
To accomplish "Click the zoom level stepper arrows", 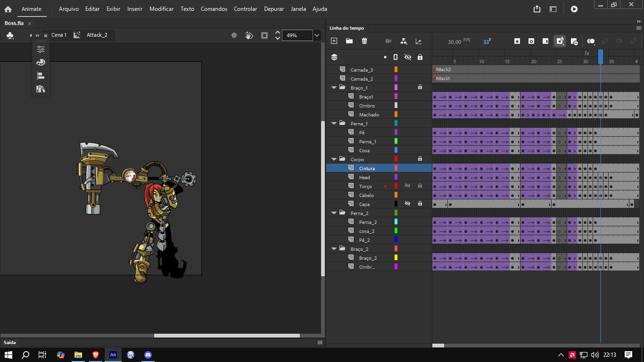I will [x=277, y=35].
